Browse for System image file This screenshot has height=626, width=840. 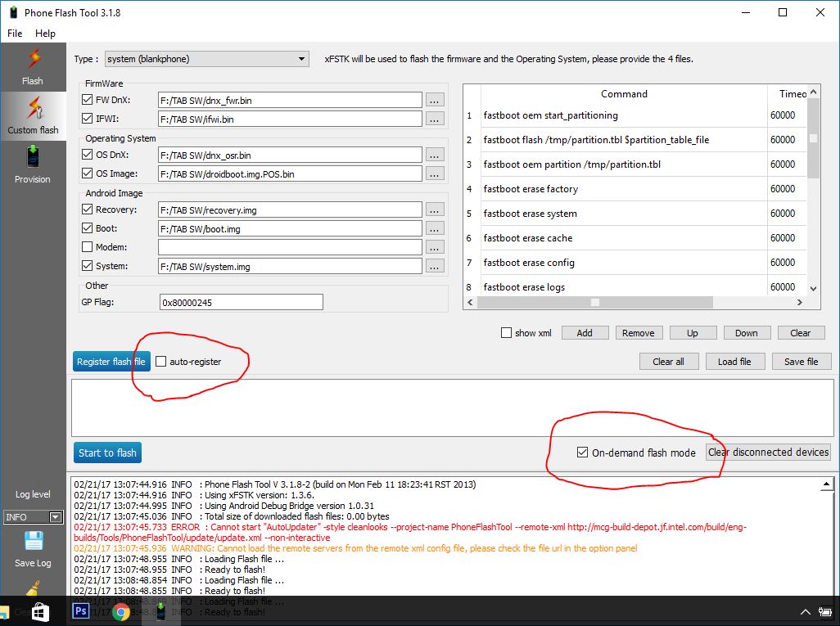(435, 266)
